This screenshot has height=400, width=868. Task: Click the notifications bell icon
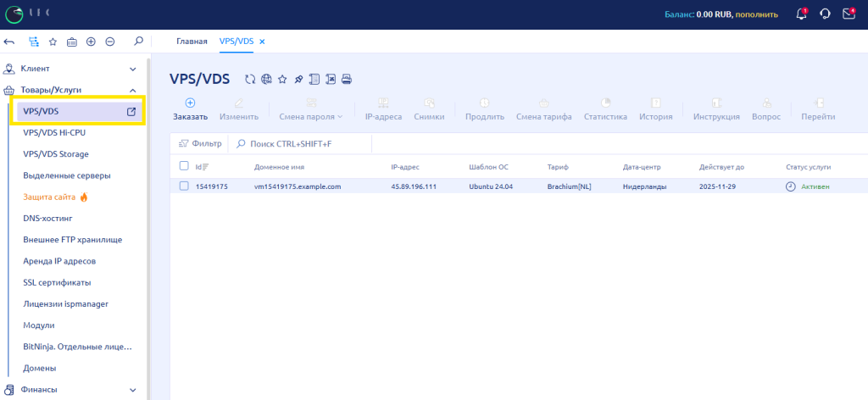click(x=801, y=14)
